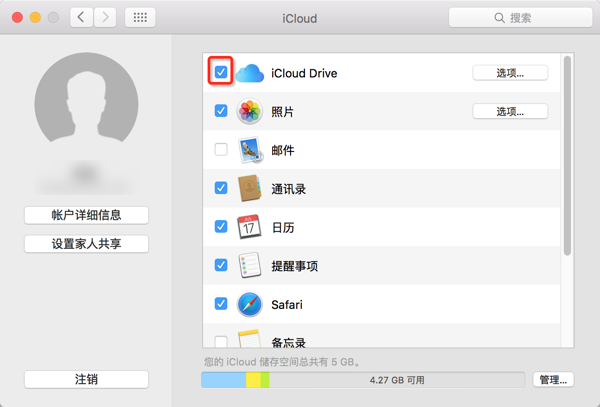Viewport: 600px width, 407px height.
Task: Click the 管理 storage button
Action: [553, 380]
